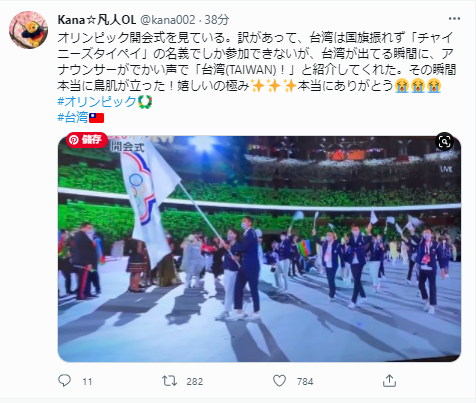
Task: Open the tweet's three-dot more menu
Action: point(454,19)
